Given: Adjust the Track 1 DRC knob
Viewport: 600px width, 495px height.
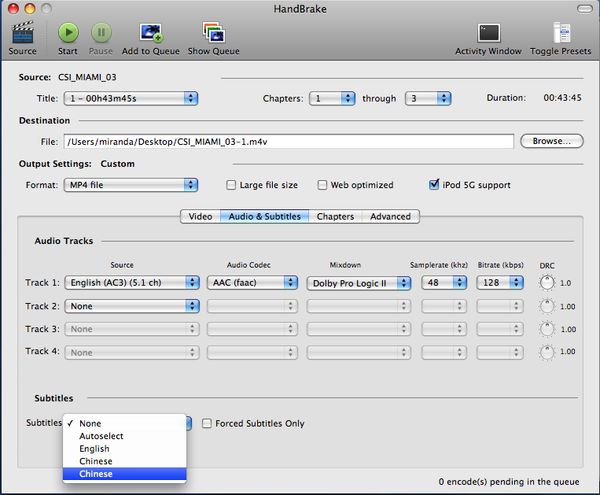Looking at the screenshot, I should tap(547, 283).
